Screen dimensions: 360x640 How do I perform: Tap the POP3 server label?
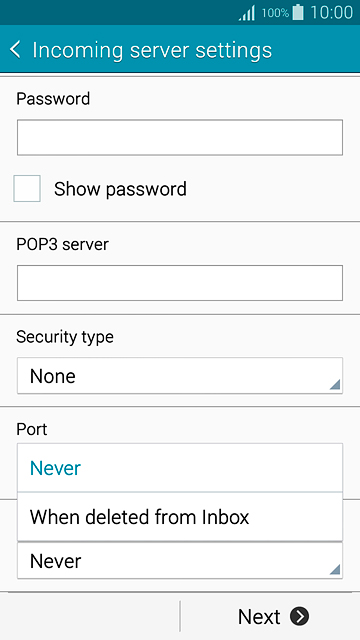62,244
